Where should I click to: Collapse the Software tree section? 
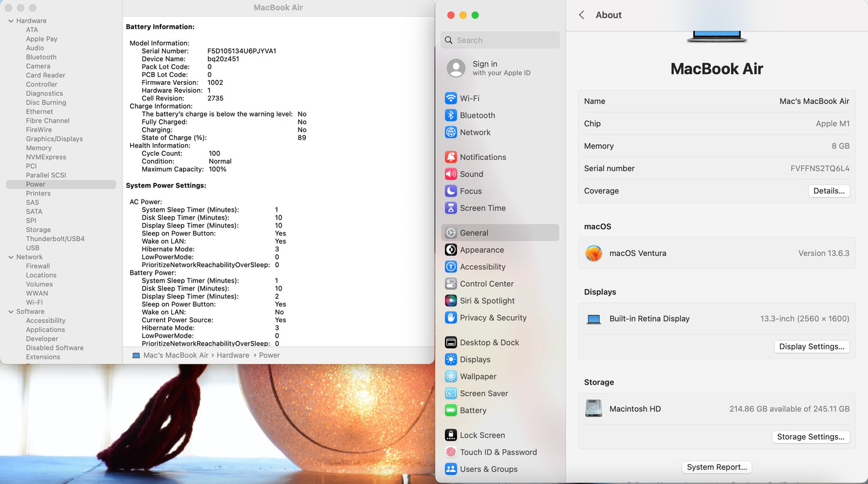(11, 311)
